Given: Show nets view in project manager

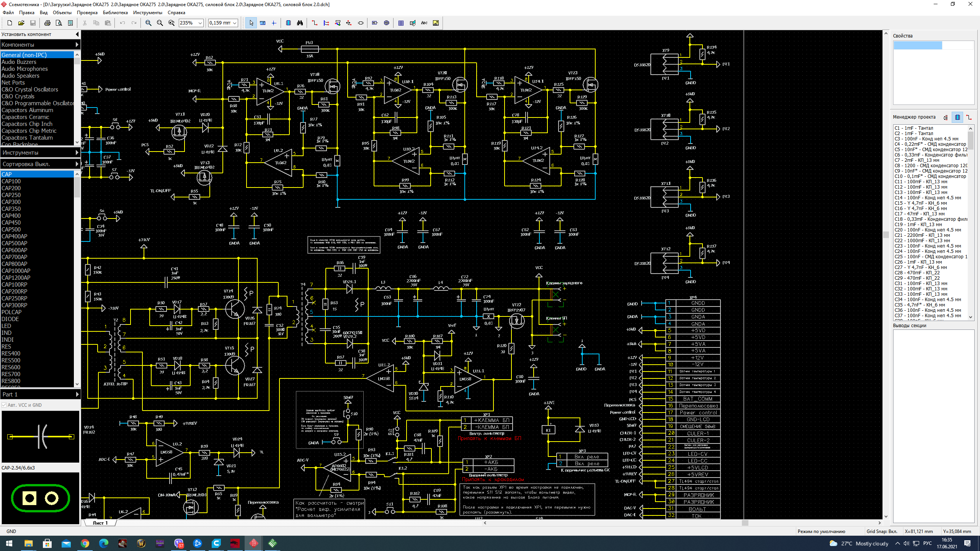Looking at the screenshot, I should [x=969, y=117].
